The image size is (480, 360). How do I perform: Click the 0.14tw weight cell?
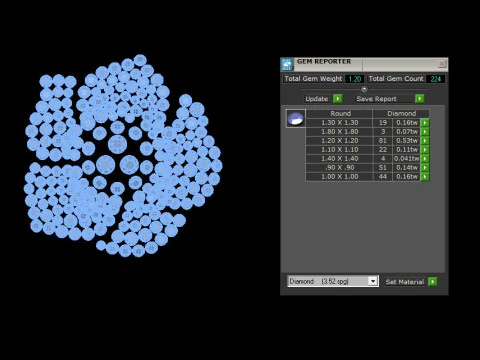[407, 168]
